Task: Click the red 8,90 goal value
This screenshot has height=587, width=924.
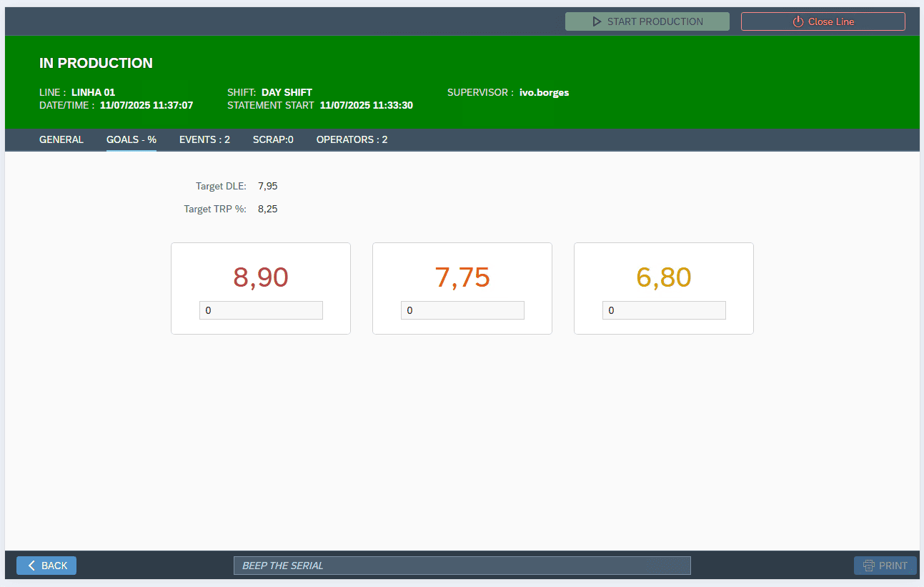Action: point(261,277)
